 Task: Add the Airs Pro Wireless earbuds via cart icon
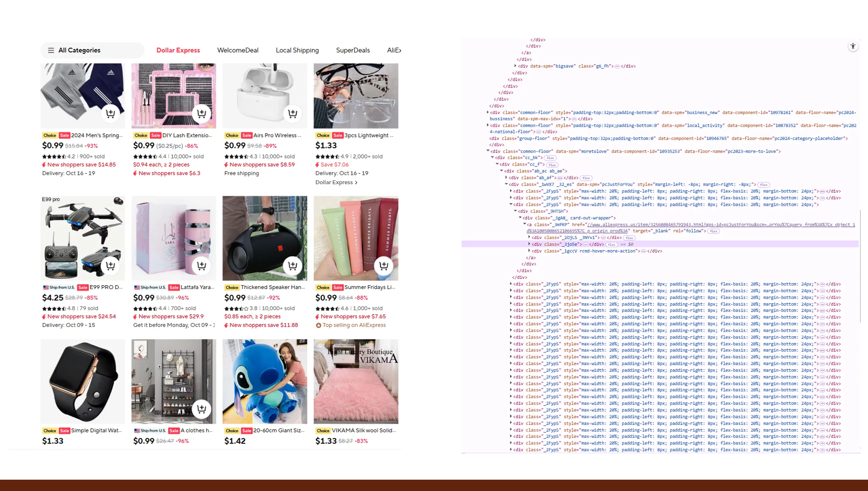click(x=293, y=113)
